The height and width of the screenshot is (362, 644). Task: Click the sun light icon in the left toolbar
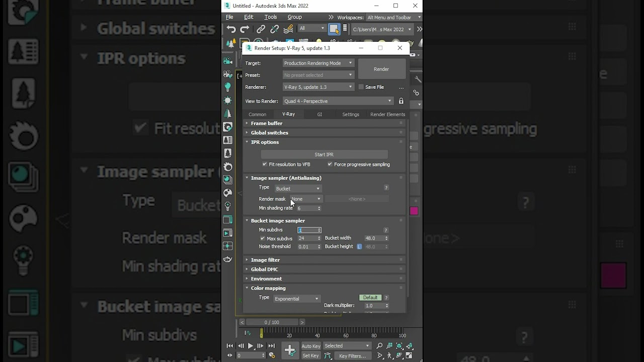[227, 100]
